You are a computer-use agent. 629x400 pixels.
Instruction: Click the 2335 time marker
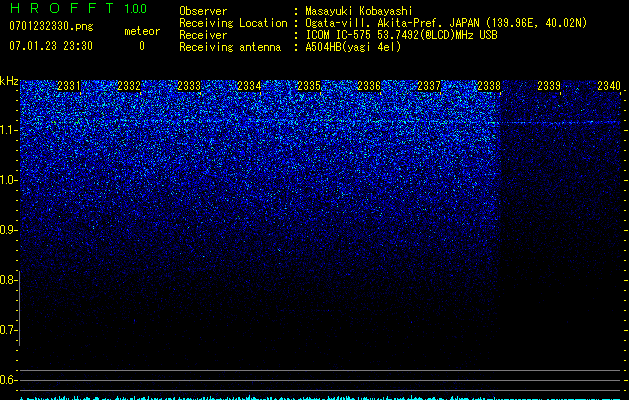click(309, 85)
